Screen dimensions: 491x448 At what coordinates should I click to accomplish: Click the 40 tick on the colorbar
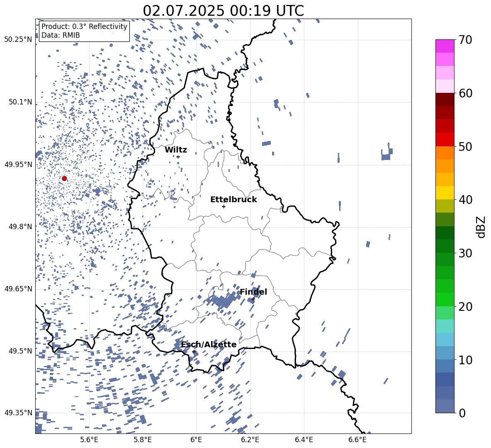coord(465,200)
